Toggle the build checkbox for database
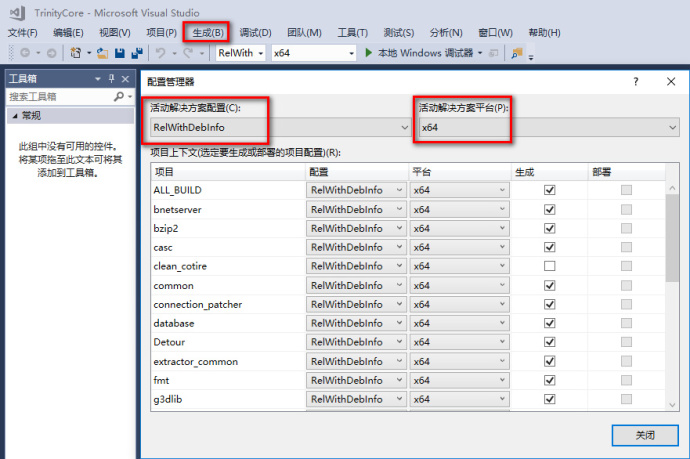This screenshot has height=459, width=690. pos(548,323)
